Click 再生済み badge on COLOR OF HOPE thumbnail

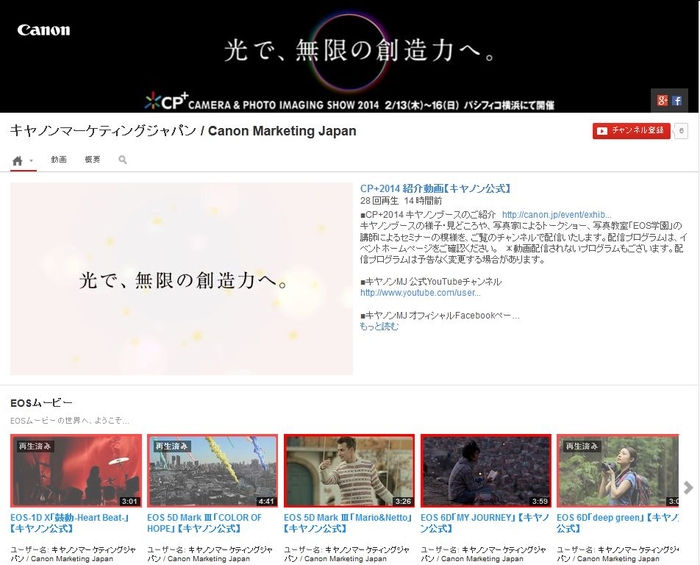click(171, 446)
